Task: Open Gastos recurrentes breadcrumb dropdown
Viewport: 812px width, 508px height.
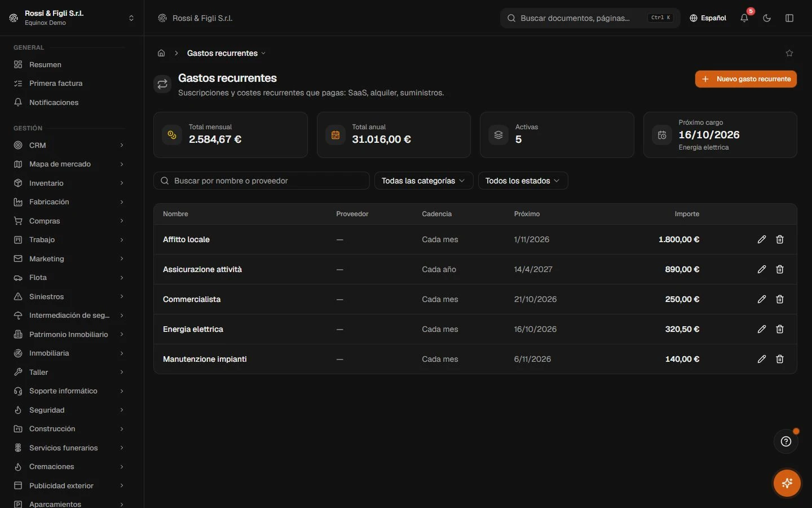Action: tap(226, 53)
